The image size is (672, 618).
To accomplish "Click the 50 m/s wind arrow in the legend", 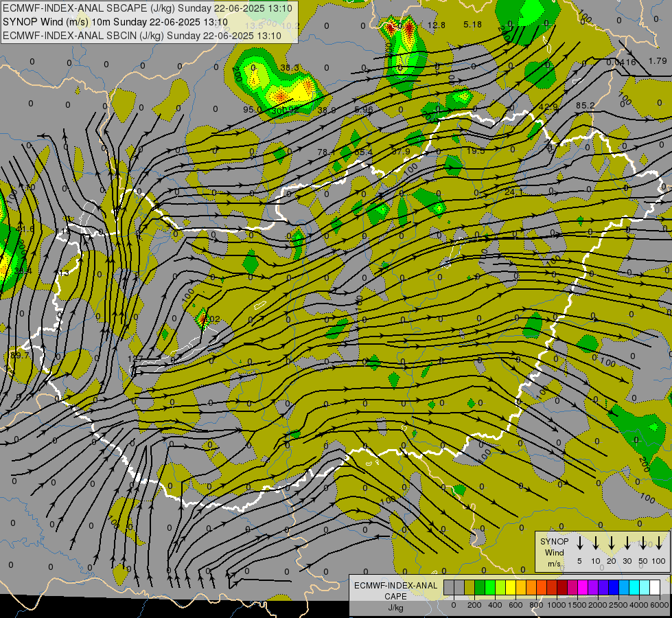I will (x=643, y=543).
